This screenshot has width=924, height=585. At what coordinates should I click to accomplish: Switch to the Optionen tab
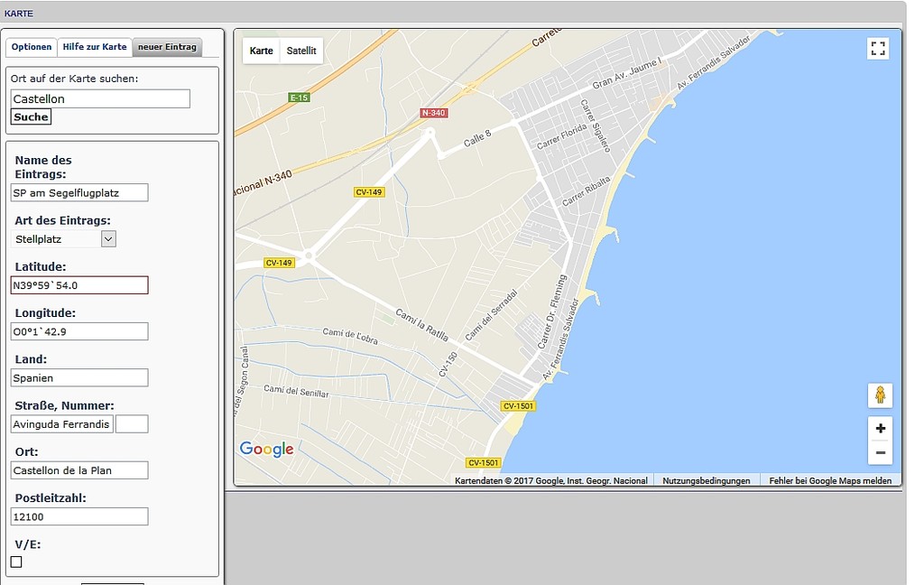pos(32,47)
